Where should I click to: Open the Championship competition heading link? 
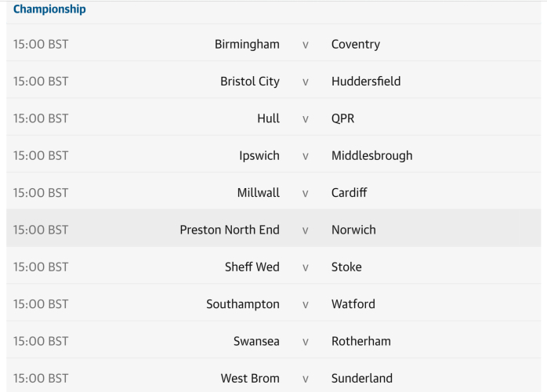coord(49,9)
